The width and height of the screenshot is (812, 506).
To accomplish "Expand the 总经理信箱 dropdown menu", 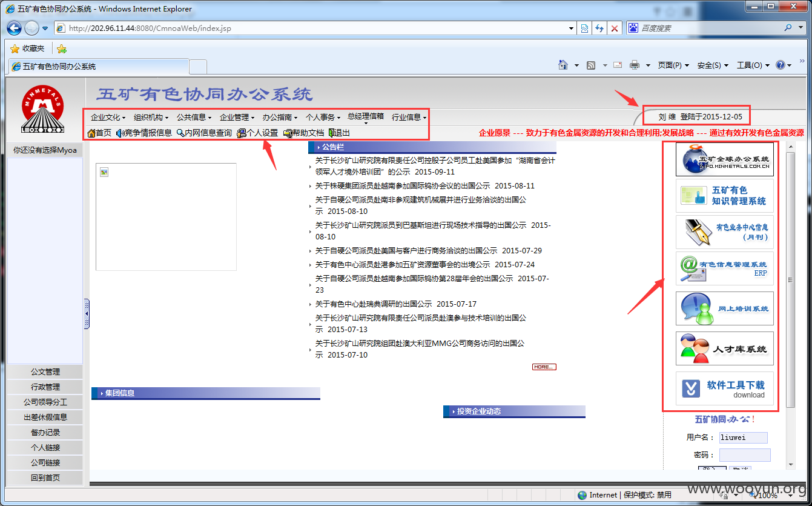I will [x=366, y=118].
